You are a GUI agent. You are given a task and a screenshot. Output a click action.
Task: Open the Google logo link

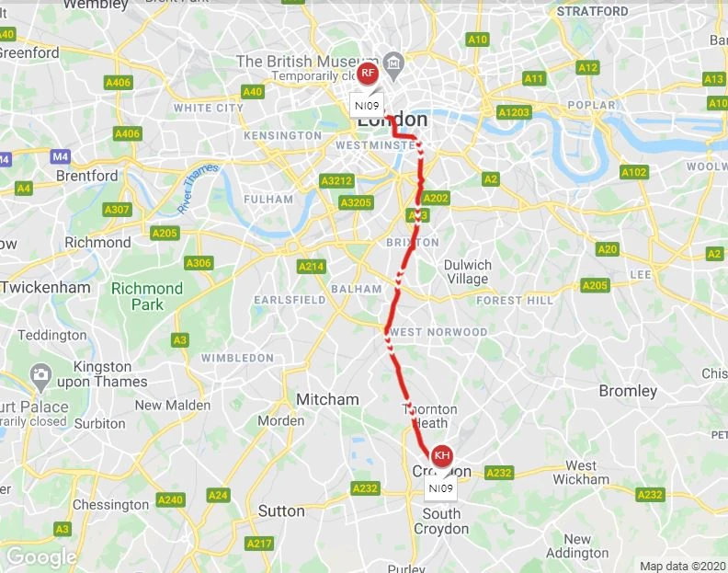41,556
